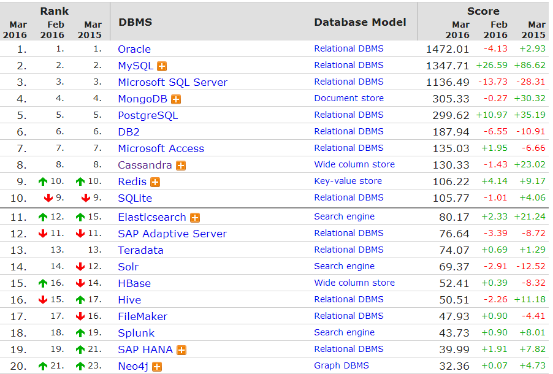This screenshot has width=553, height=374.
Task: Open the Splunk link
Action: point(136,333)
